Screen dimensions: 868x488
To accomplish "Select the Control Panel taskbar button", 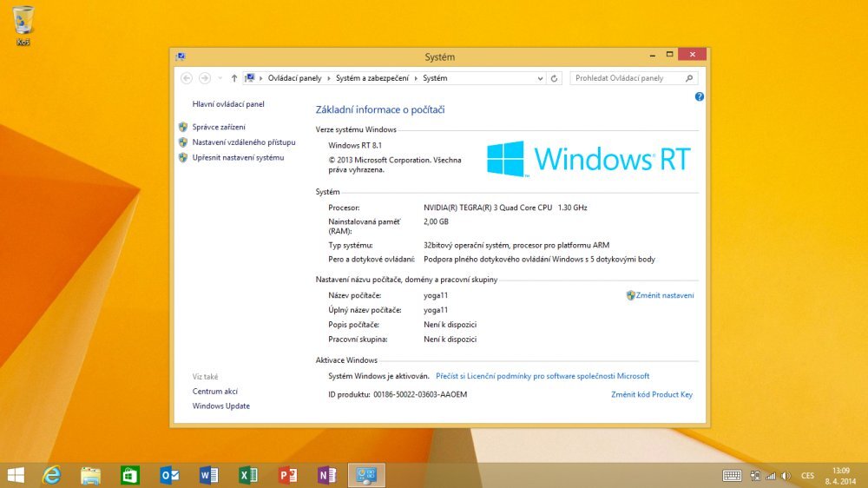I will pyautogui.click(x=366, y=475).
